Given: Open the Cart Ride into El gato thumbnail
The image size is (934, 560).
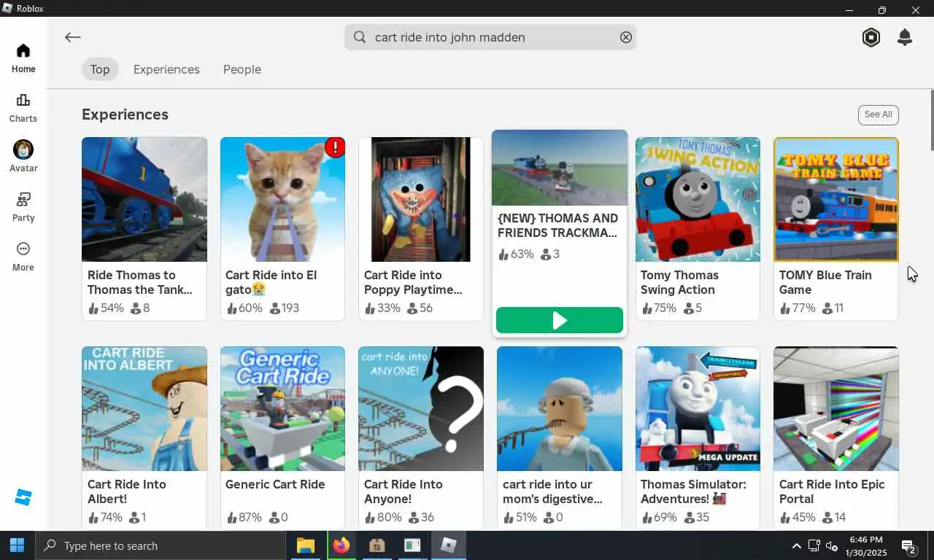Looking at the screenshot, I should 282,199.
